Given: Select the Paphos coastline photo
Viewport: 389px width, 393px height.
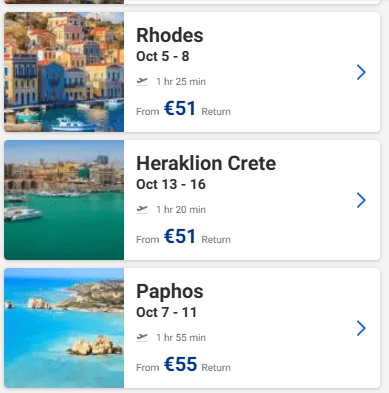Looking at the screenshot, I should coord(64,328).
